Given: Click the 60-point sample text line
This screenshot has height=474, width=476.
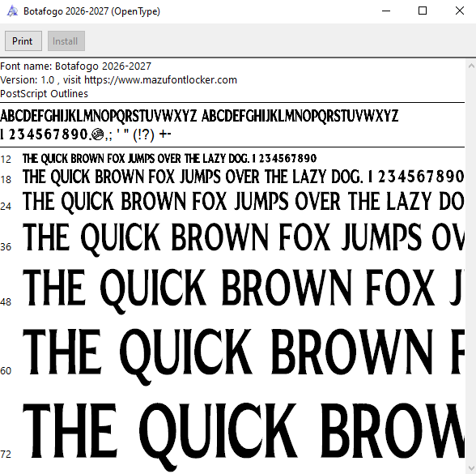Looking at the screenshot, I should pyautogui.click(x=244, y=357).
